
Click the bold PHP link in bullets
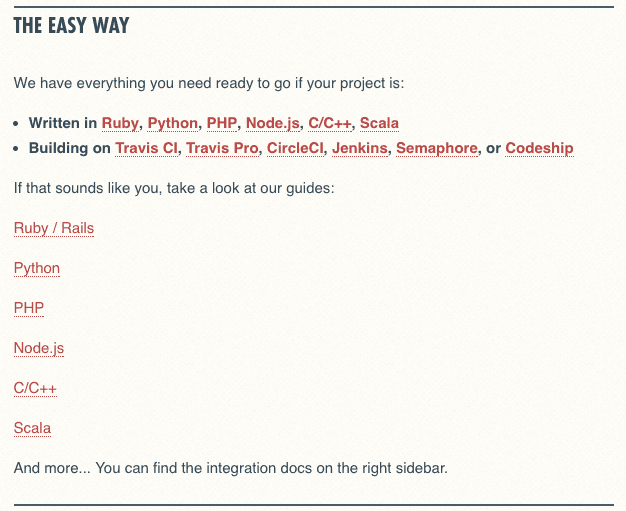(222, 123)
